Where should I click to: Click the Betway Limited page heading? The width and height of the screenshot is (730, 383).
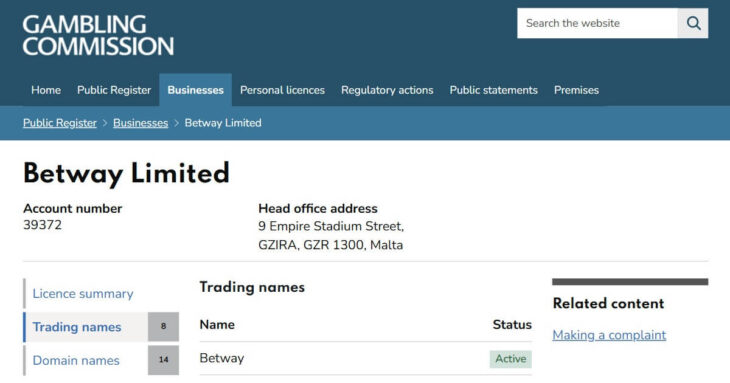pos(127,174)
